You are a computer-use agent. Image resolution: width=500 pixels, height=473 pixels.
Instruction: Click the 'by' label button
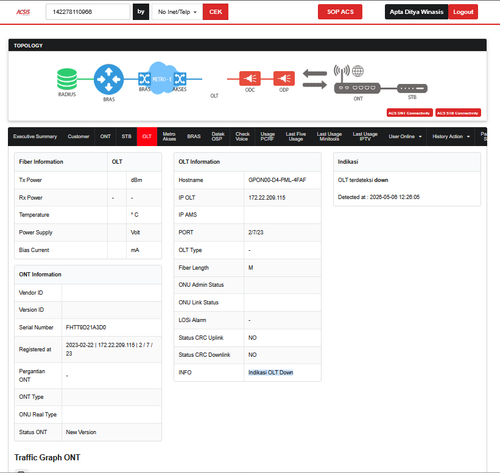coord(141,12)
